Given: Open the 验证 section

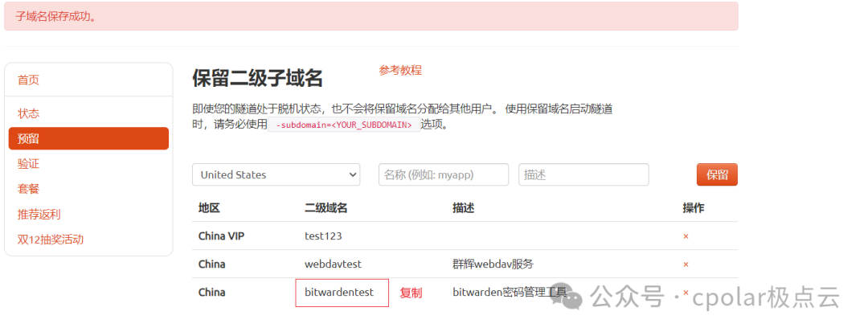Looking at the screenshot, I should click(28, 164).
